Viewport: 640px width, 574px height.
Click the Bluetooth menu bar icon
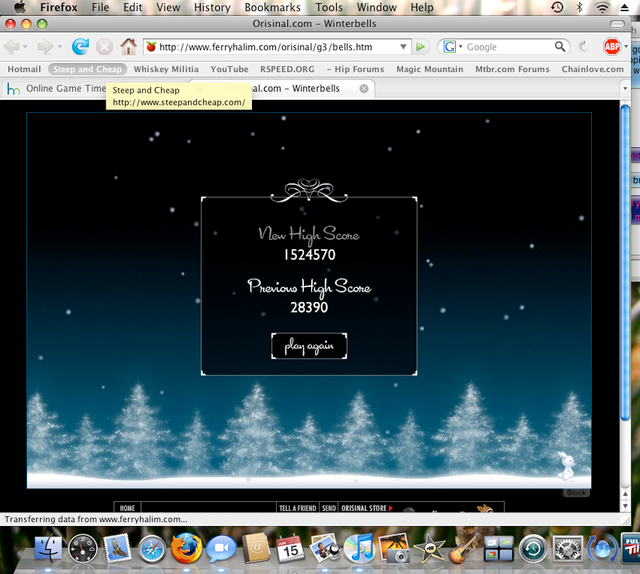pyautogui.click(x=580, y=7)
